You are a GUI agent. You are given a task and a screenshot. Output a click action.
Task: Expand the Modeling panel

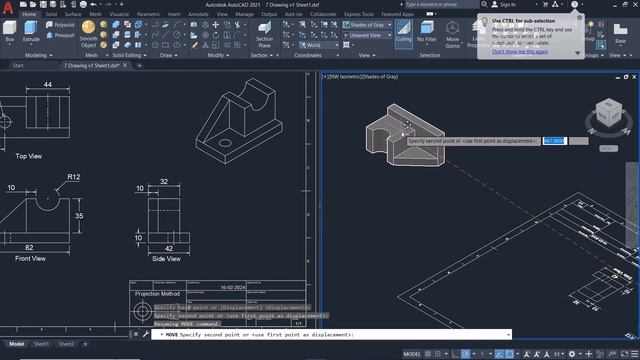point(39,55)
